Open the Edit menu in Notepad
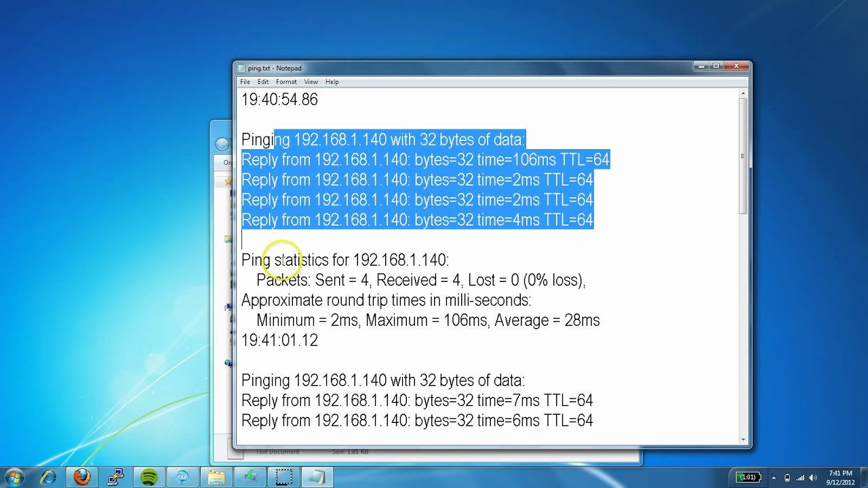 click(263, 82)
